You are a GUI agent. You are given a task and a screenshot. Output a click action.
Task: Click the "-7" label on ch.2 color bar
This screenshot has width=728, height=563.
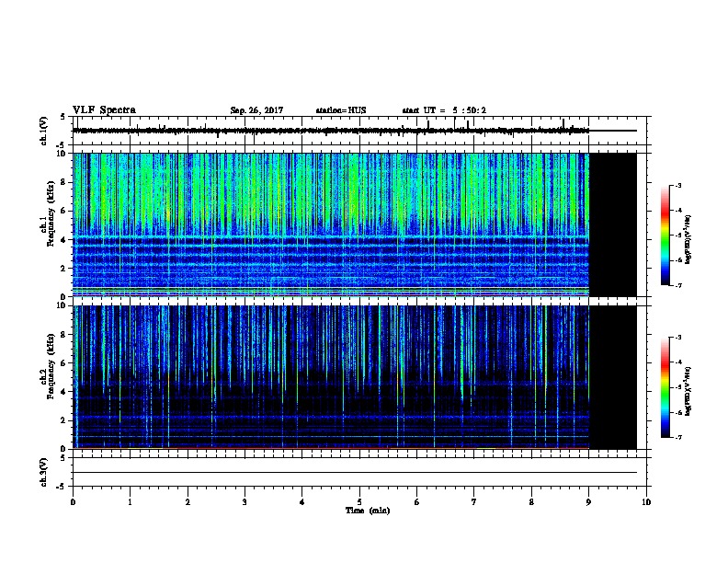[678, 438]
